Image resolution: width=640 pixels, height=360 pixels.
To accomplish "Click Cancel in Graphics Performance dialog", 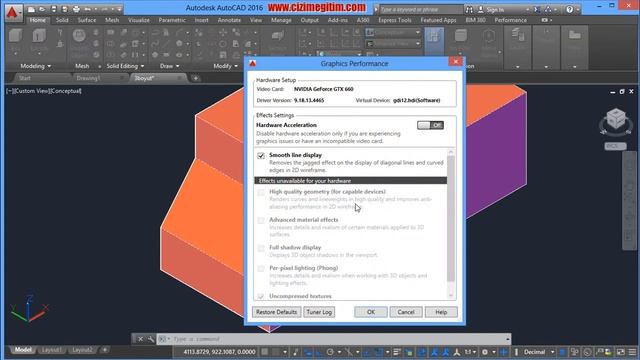I will pos(406,312).
